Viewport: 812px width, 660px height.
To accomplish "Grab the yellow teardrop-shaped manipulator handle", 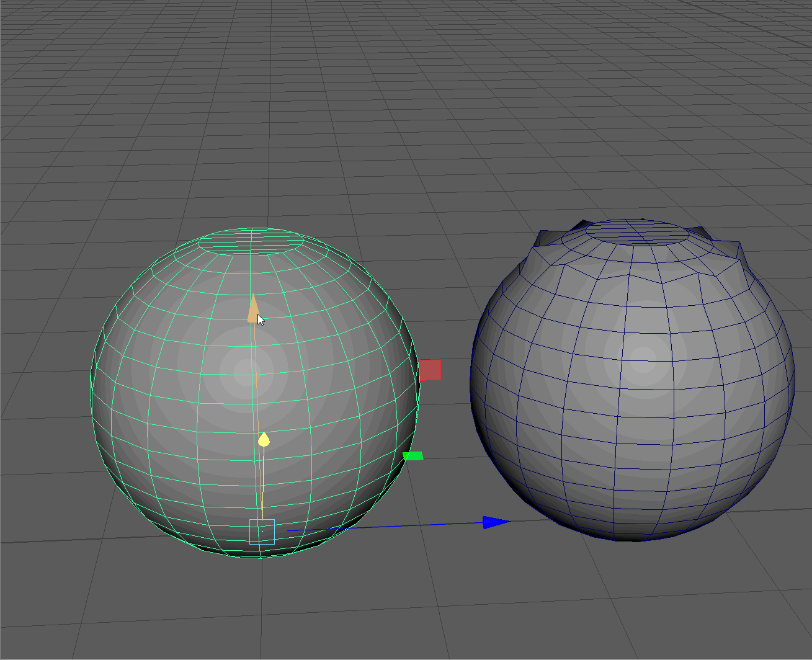I will click(264, 440).
